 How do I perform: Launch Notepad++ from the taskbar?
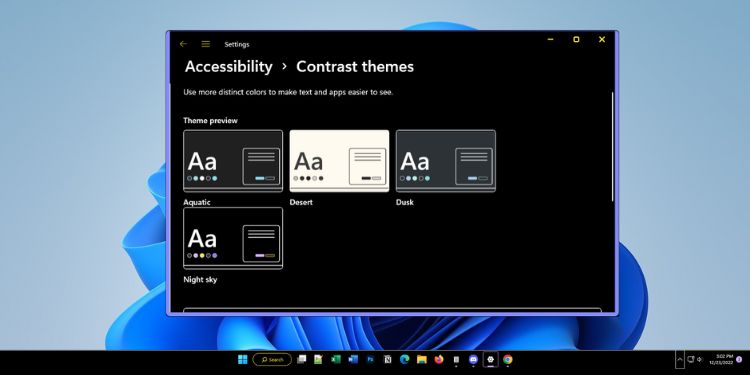click(x=318, y=359)
